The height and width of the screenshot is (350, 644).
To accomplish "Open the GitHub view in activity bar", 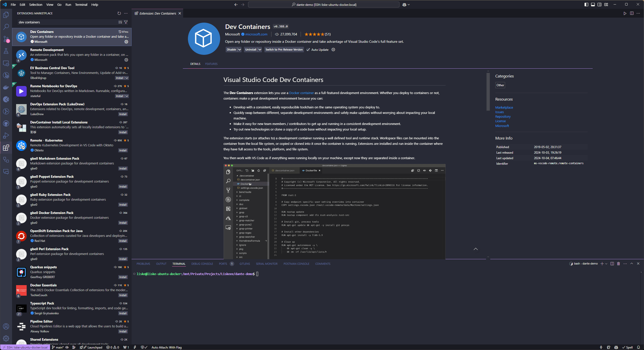I will (x=6, y=123).
